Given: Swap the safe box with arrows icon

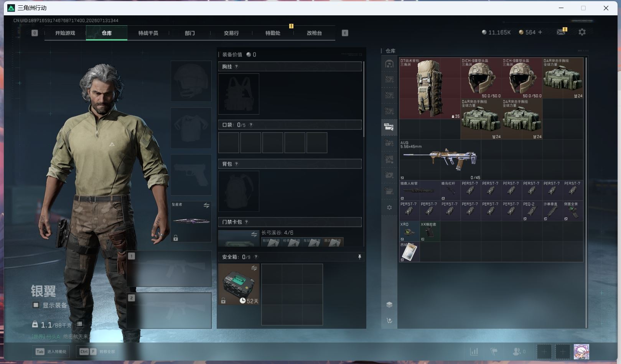Looking at the screenshot, I should [x=254, y=268].
